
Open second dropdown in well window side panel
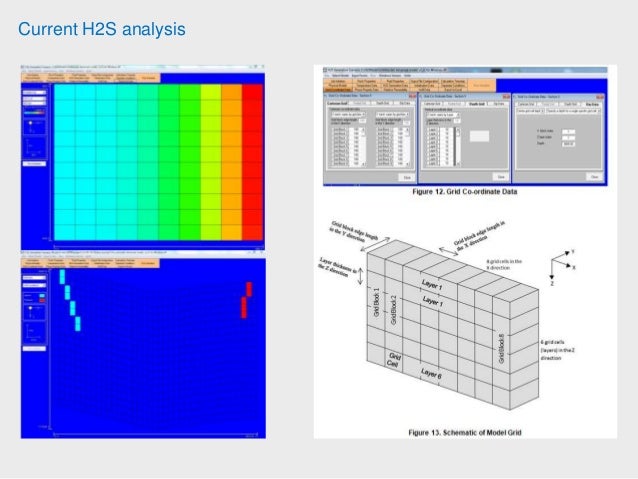pos(34,286)
